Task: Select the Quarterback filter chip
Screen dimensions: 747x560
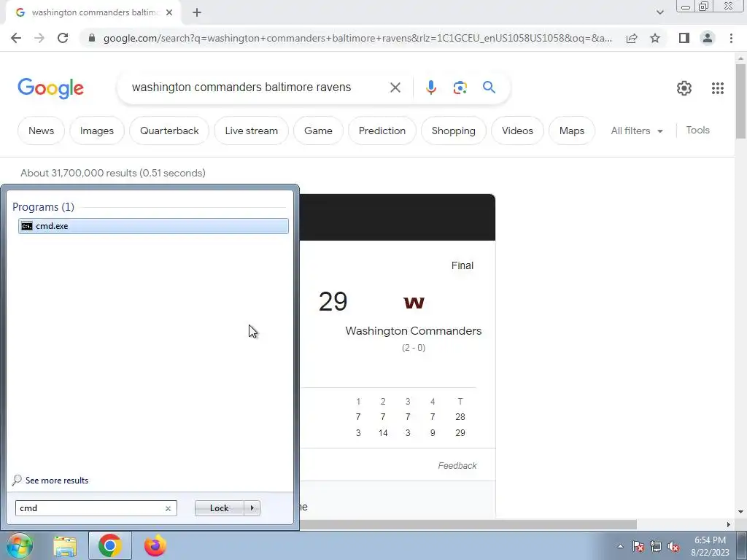Action: point(169,131)
